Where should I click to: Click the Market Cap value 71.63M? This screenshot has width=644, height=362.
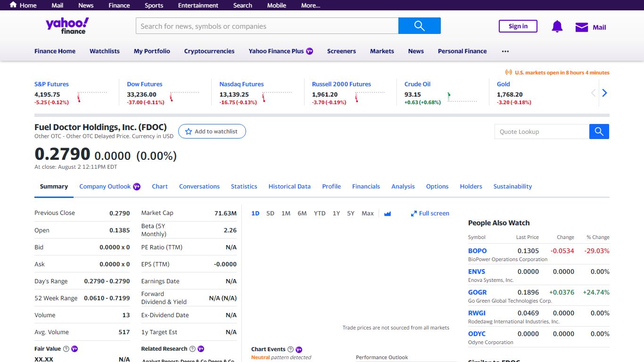[x=225, y=213]
